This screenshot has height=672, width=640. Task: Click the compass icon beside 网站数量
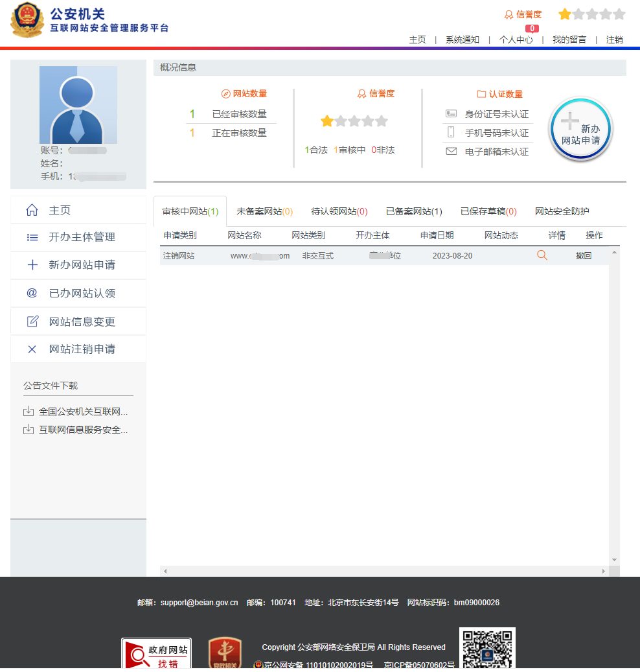(225, 94)
